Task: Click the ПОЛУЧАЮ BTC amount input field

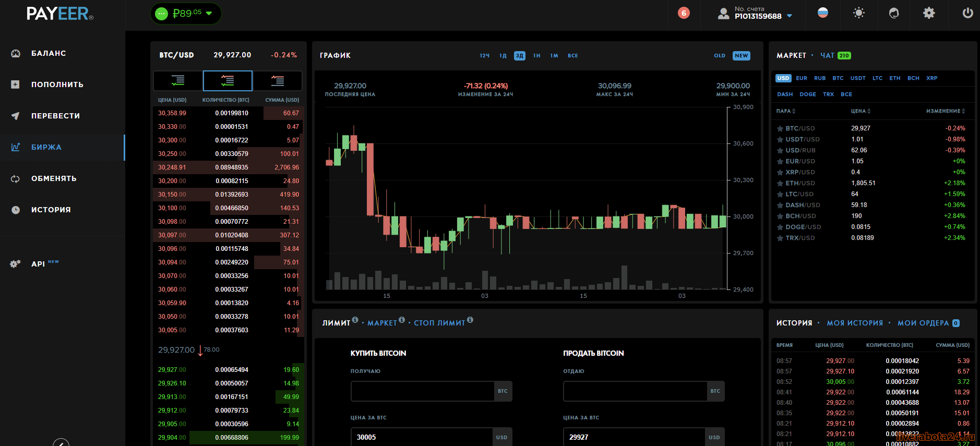Action: click(422, 391)
